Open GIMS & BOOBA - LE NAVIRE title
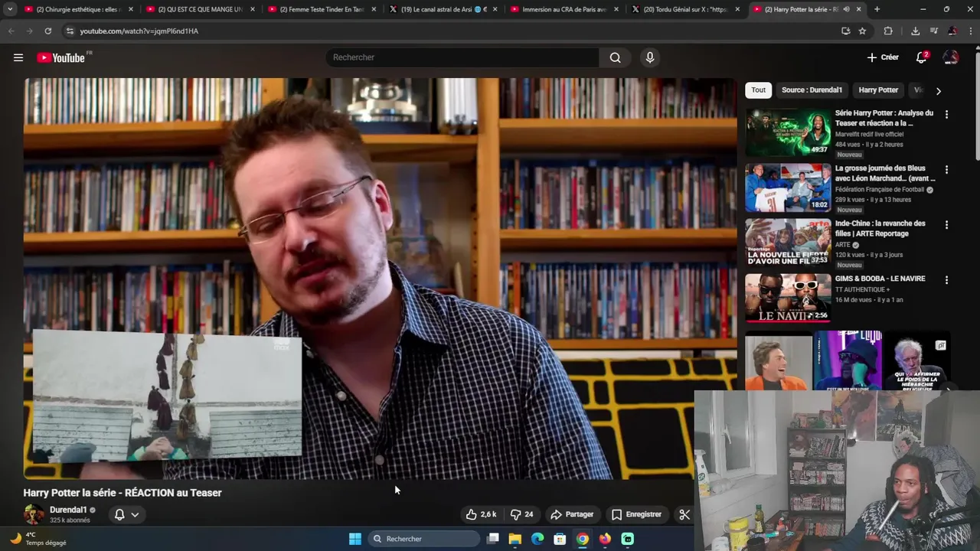Viewport: 980px width, 551px height. (x=880, y=279)
